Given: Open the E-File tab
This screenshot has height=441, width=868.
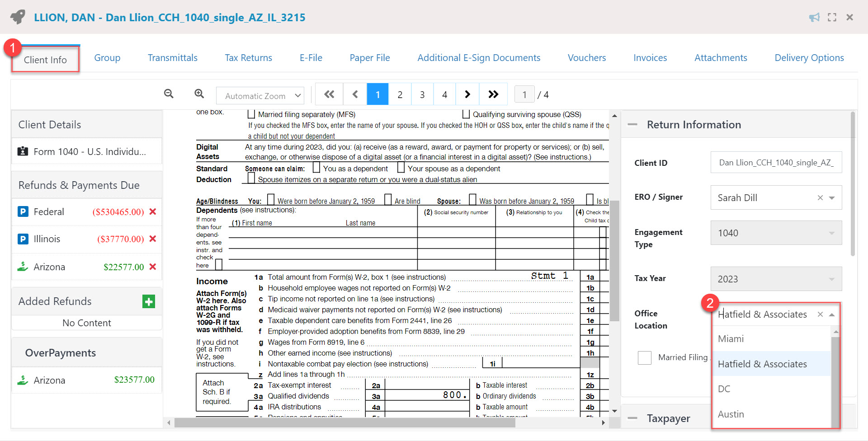Looking at the screenshot, I should coord(311,58).
